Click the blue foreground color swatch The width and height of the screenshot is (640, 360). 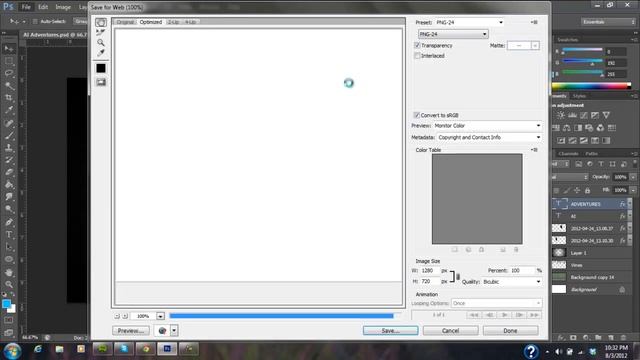pyautogui.click(x=6, y=304)
